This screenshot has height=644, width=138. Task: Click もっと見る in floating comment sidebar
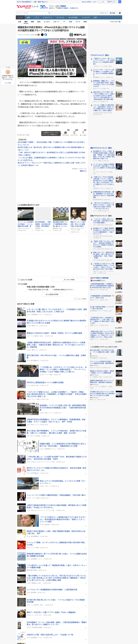(x=8, y=83)
